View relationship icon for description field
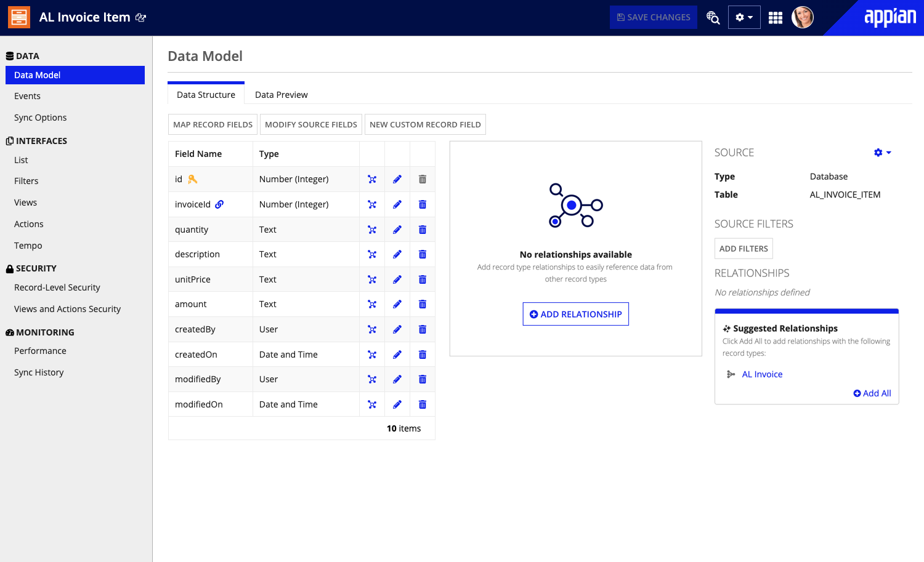Viewport: 924px width, 562px height. click(x=372, y=254)
